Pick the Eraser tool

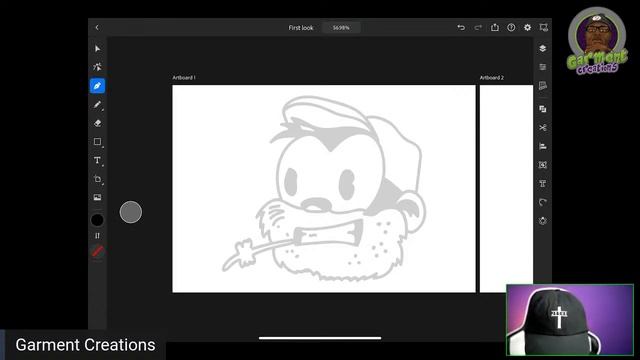click(x=97, y=123)
